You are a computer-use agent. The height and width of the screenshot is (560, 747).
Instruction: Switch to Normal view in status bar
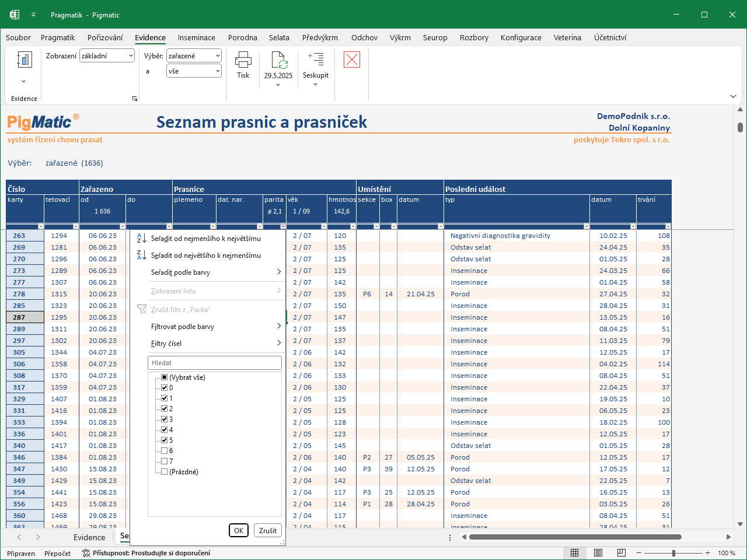pos(575,553)
